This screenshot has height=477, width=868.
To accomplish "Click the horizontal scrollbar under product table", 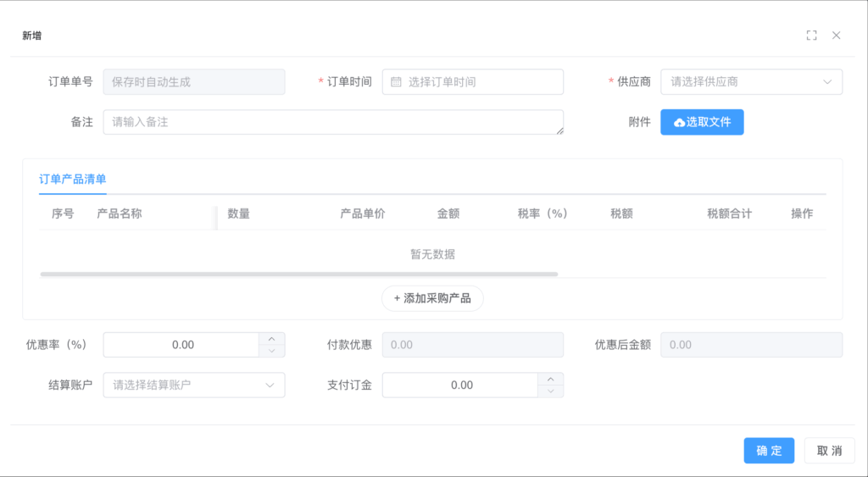I will [x=298, y=275].
